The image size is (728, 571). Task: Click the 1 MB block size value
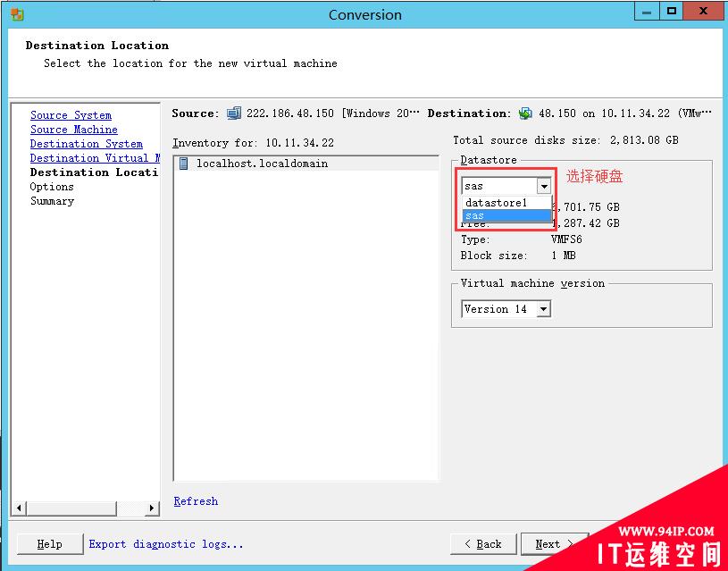(x=564, y=256)
